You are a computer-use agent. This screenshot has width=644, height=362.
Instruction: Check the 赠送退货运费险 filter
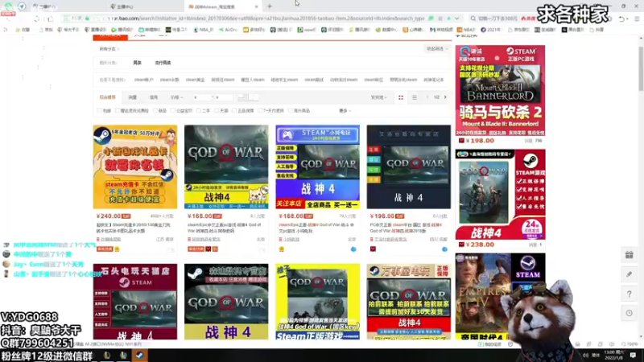point(118,111)
